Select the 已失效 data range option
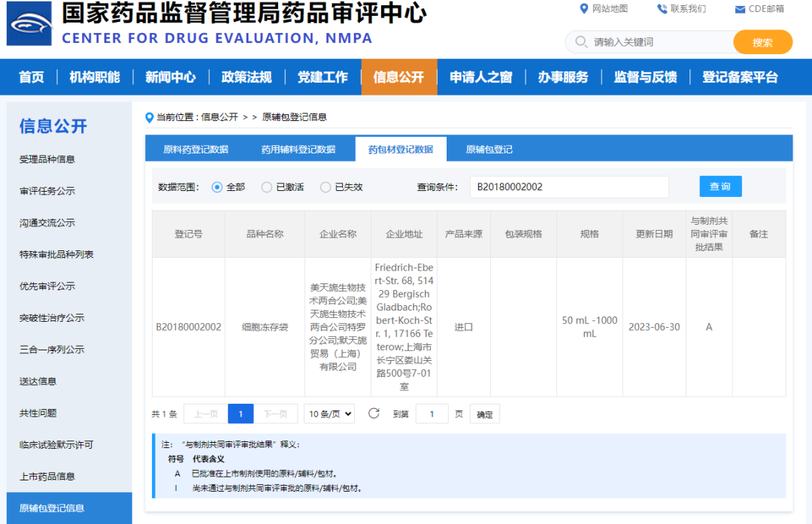The width and height of the screenshot is (812, 524). (325, 186)
